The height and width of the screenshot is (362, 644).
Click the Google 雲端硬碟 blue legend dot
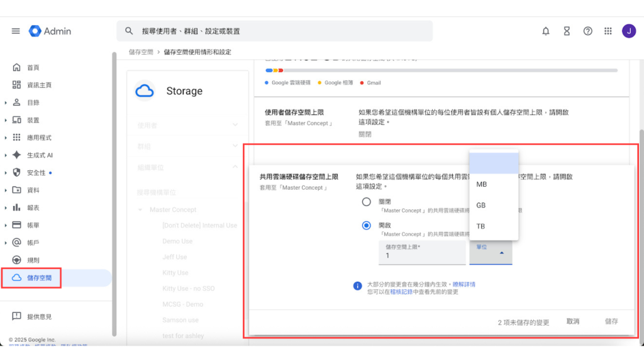pos(267,83)
